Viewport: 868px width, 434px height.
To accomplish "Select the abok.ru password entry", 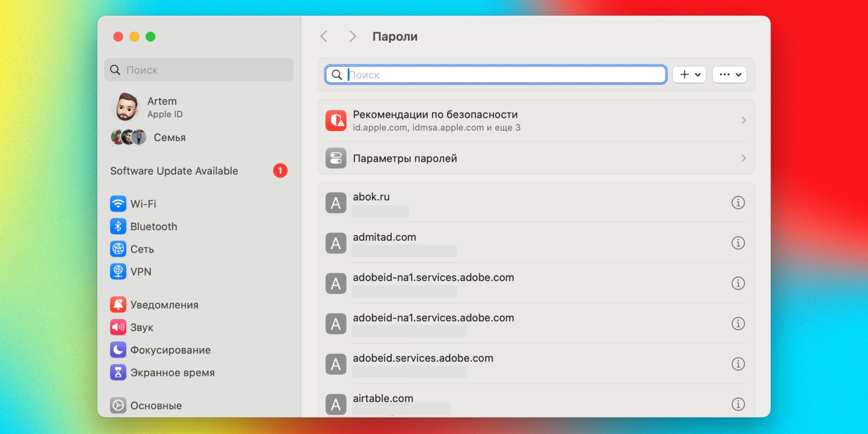I will [x=536, y=203].
